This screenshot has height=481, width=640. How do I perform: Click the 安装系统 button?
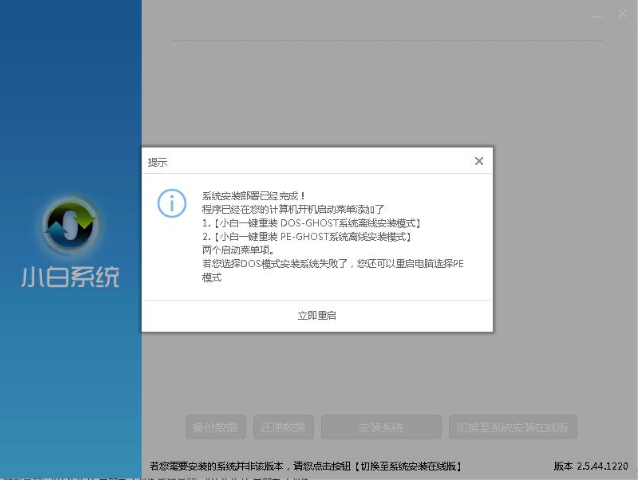click(x=381, y=427)
